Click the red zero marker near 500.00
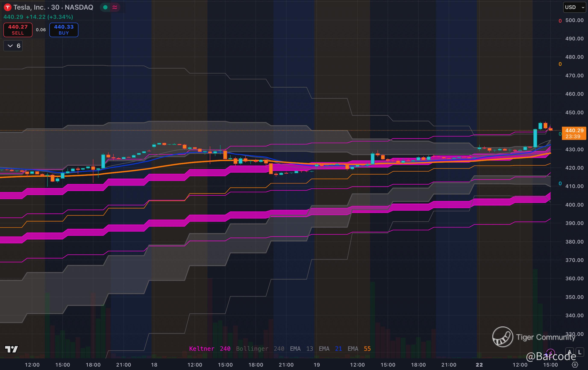 click(x=560, y=21)
